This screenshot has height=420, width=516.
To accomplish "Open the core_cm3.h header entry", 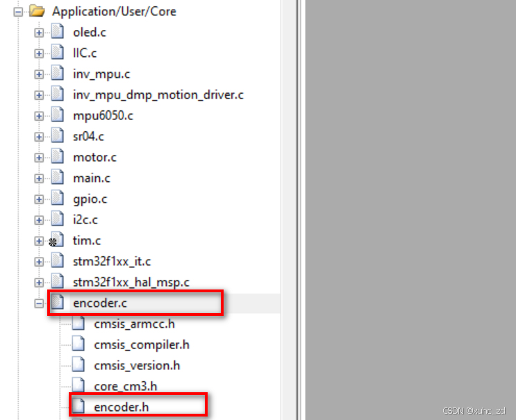I will [126, 387].
